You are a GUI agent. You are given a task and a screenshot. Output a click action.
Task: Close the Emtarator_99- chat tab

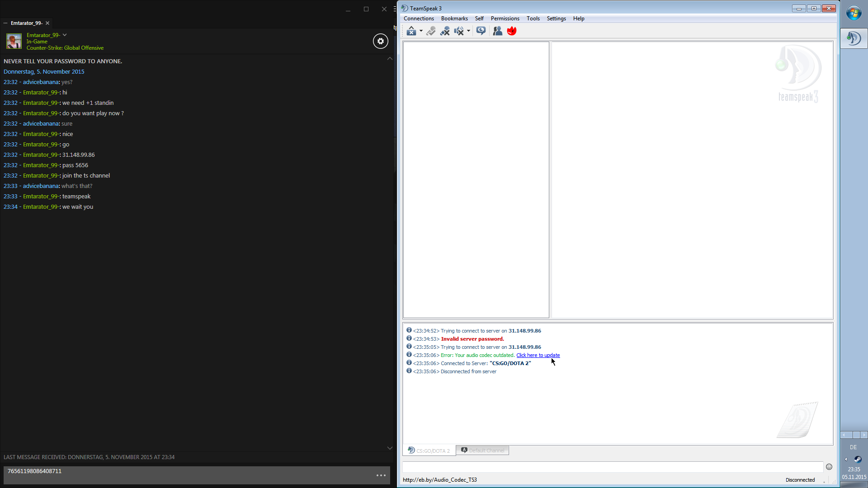click(x=47, y=23)
